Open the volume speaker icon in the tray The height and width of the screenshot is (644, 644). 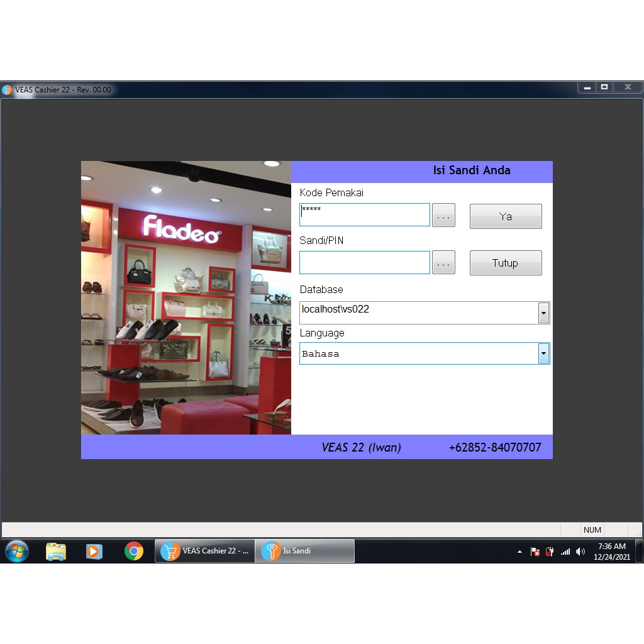click(580, 552)
